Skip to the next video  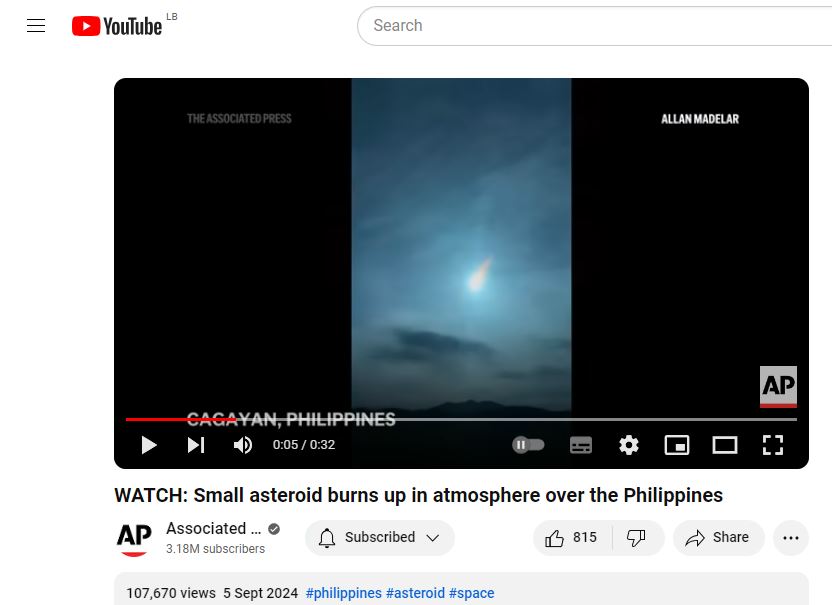point(196,445)
